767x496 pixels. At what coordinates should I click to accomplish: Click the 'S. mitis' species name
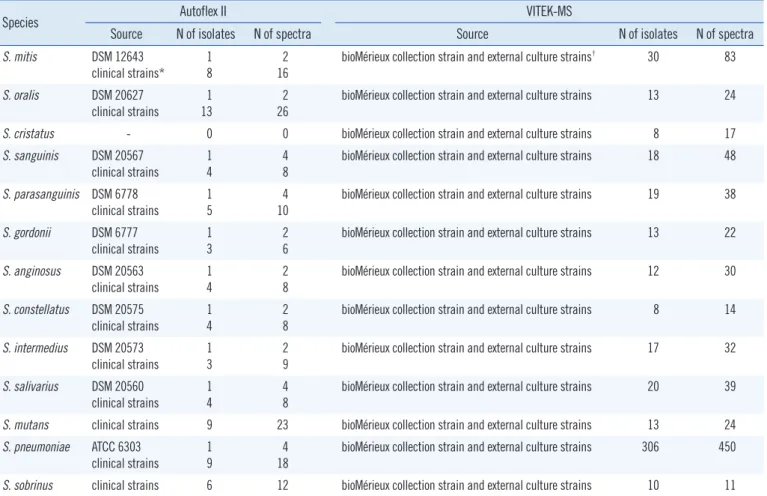click(x=20, y=57)
